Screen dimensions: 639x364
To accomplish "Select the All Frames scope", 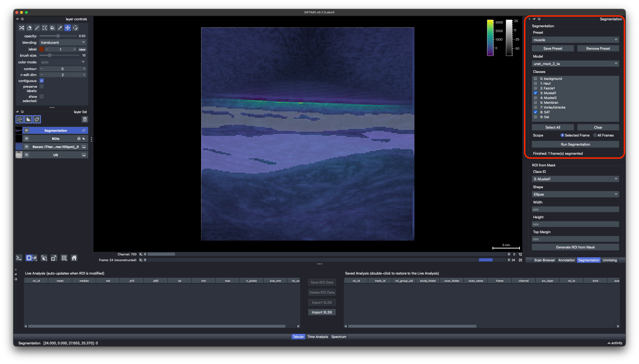I will 595,136.
